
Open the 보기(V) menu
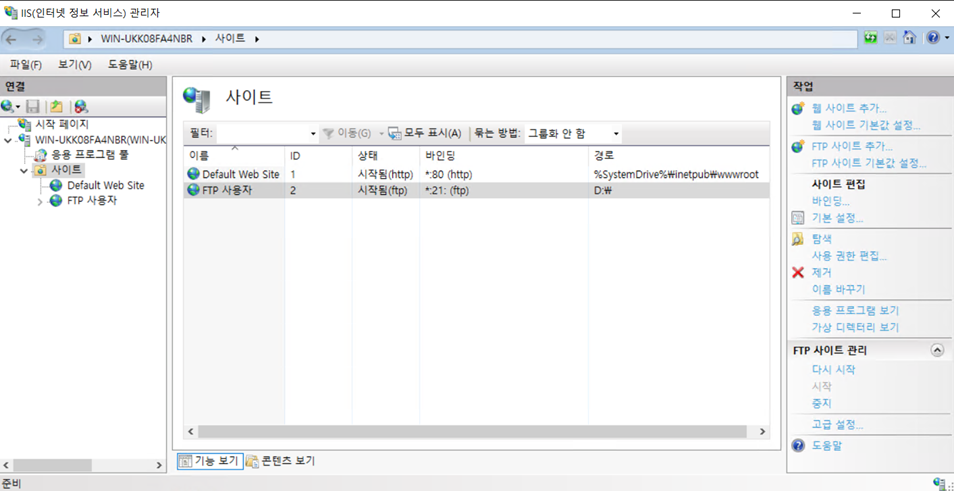74,64
